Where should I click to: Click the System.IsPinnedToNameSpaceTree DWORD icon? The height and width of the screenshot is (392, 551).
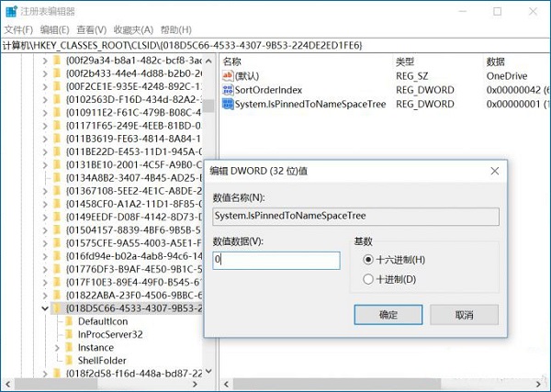pos(228,104)
